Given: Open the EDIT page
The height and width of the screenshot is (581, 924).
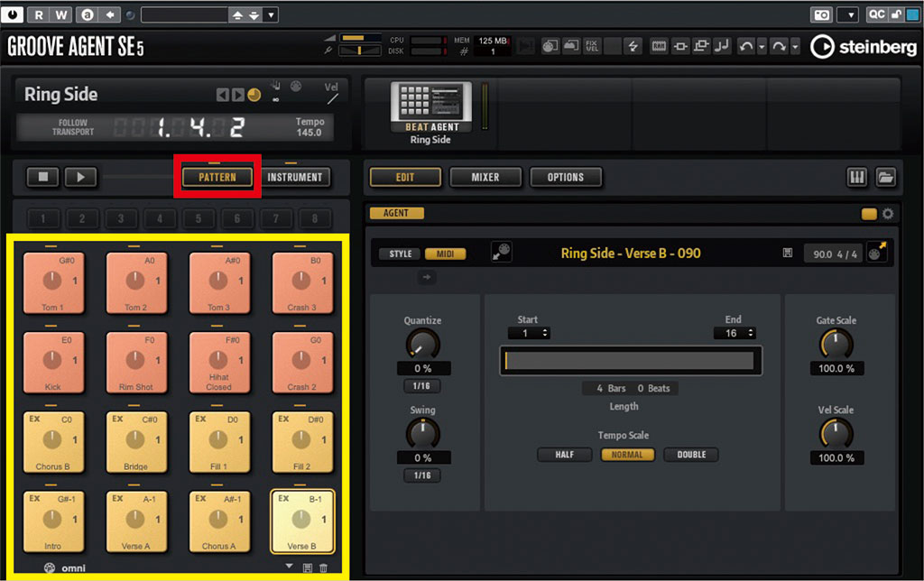Looking at the screenshot, I should (405, 177).
